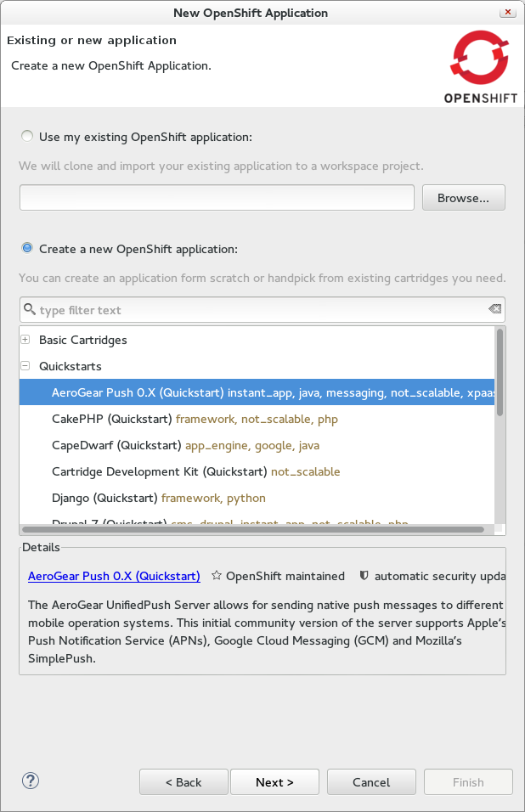Expand the Basic Cartridges node
The width and height of the screenshot is (525, 812).
point(25,339)
